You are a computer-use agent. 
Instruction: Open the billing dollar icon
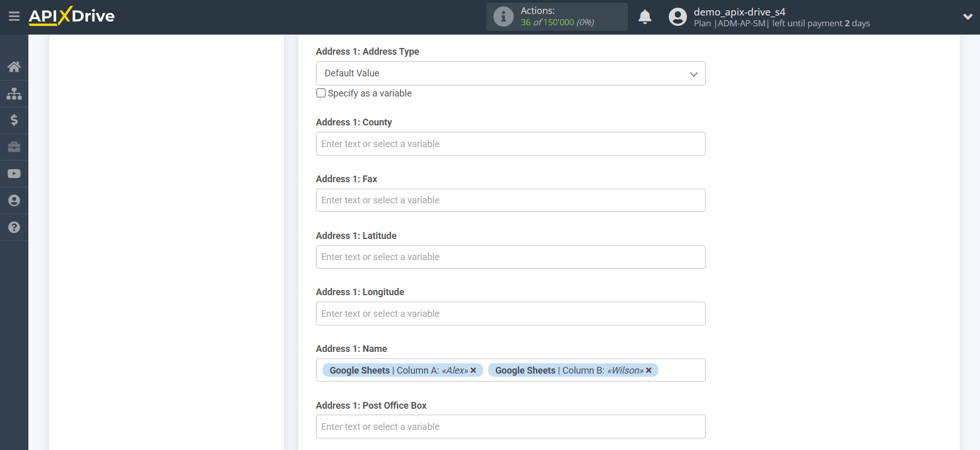(14, 120)
